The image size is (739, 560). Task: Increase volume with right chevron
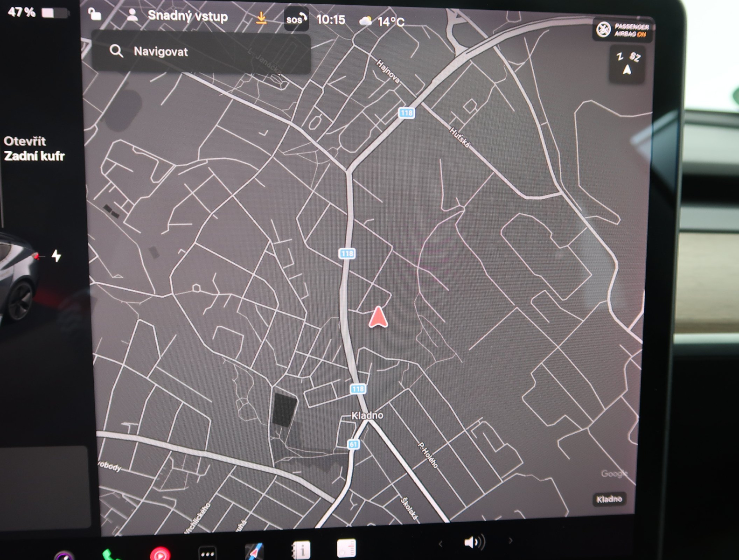coord(510,541)
